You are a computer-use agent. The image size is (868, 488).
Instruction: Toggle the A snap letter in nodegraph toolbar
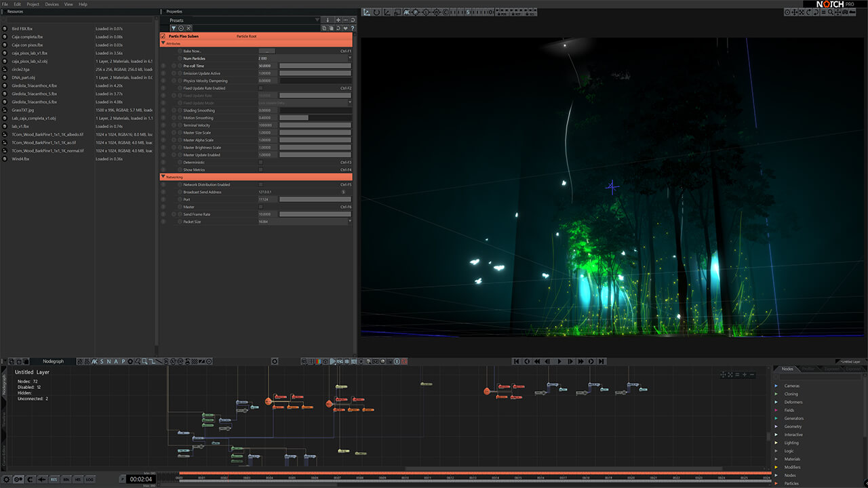click(116, 361)
